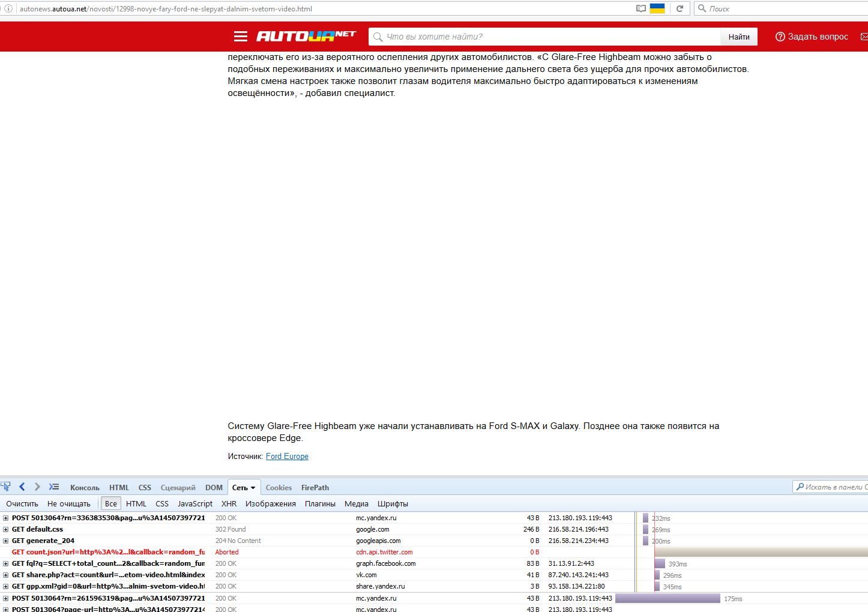Expand the GET default.css request
The width and height of the screenshot is (868, 612).
click(x=6, y=529)
